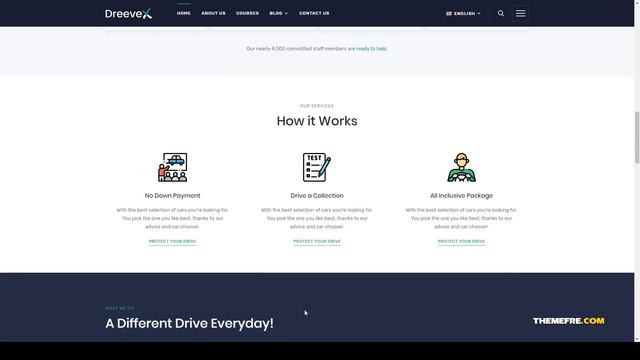Open the search magnifier icon

coord(501,13)
